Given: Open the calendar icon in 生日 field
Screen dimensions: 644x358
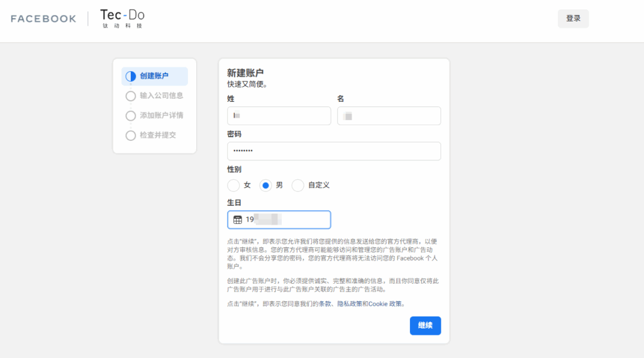Looking at the screenshot, I should point(238,220).
